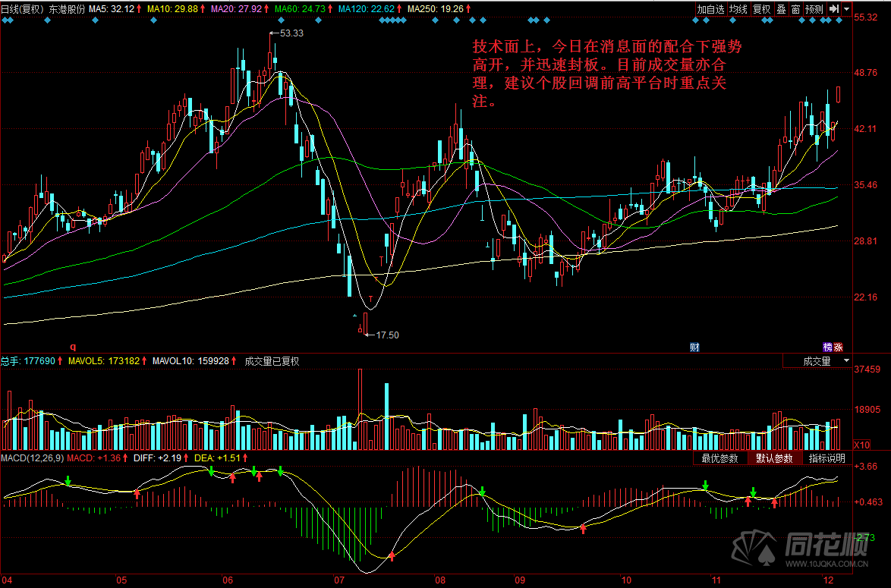Click the red q marker below the chart
This screenshot has width=891, height=588.
tap(74, 347)
